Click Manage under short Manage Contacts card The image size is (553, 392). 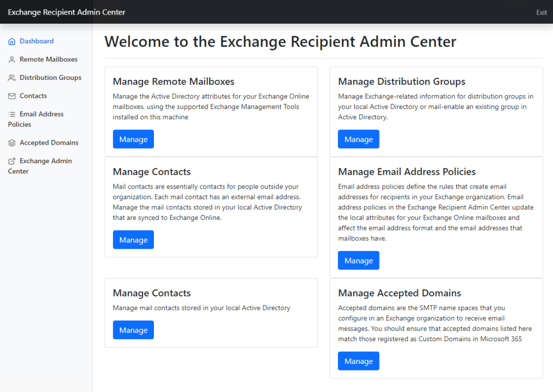pos(133,330)
